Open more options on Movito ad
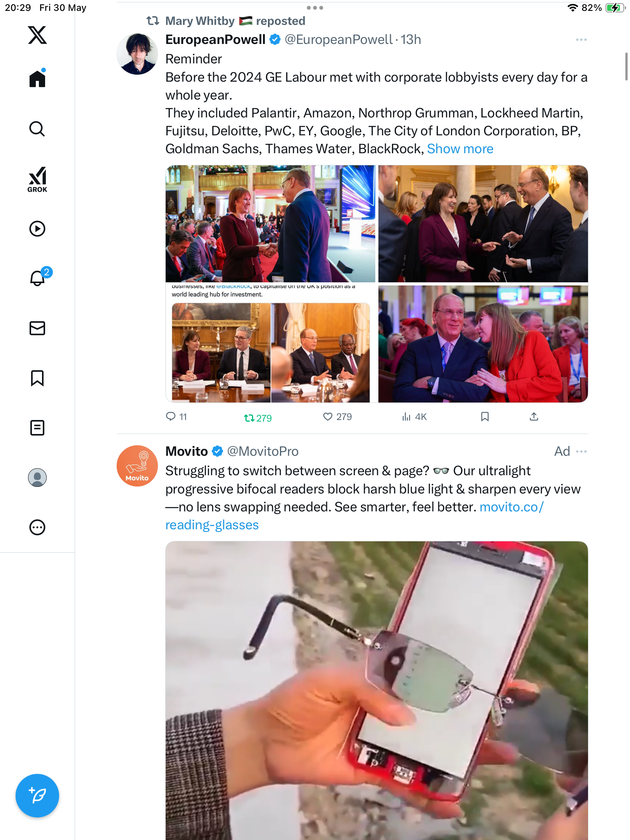This screenshot has width=630, height=840. click(581, 451)
